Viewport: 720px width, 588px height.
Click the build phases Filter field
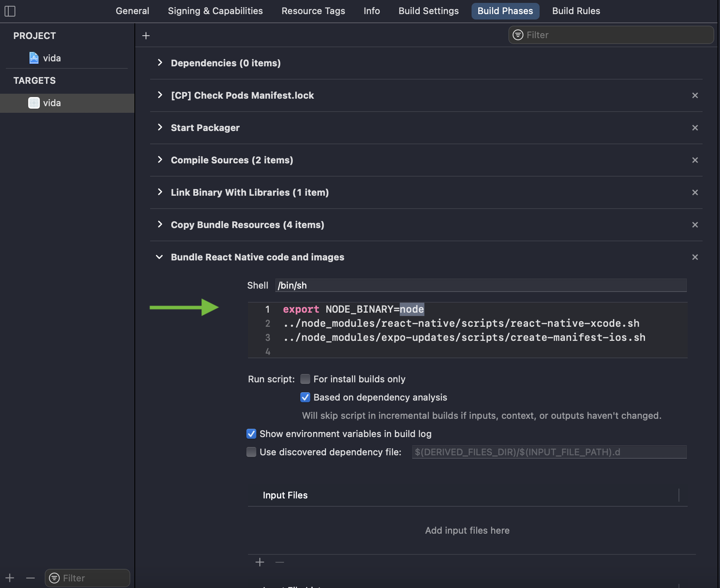[611, 35]
